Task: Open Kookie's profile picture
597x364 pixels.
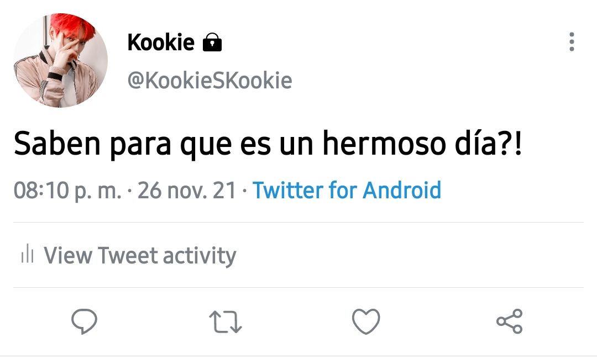Action: pyautogui.click(x=61, y=60)
